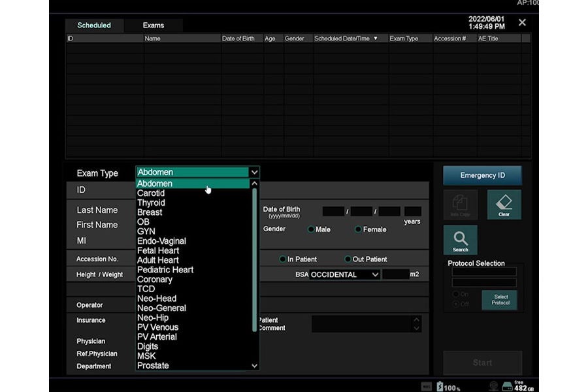Click the Select Protocol button
This screenshot has height=392, width=588.
click(500, 300)
